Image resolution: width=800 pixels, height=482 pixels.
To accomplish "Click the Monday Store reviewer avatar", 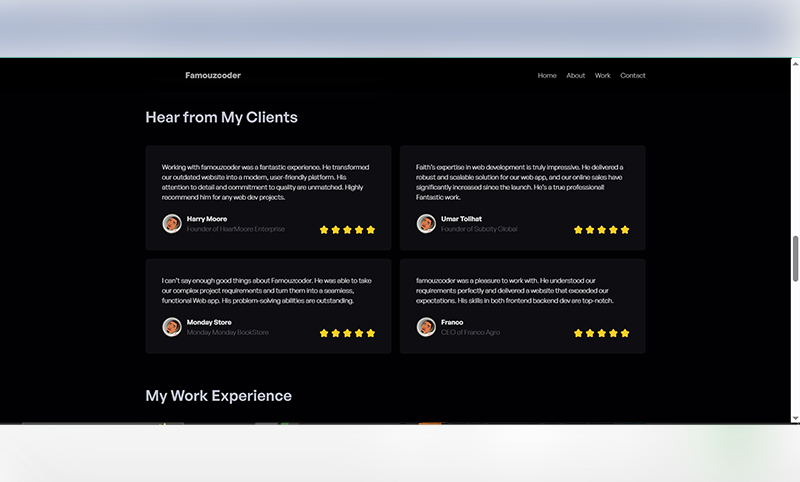I will (x=172, y=327).
